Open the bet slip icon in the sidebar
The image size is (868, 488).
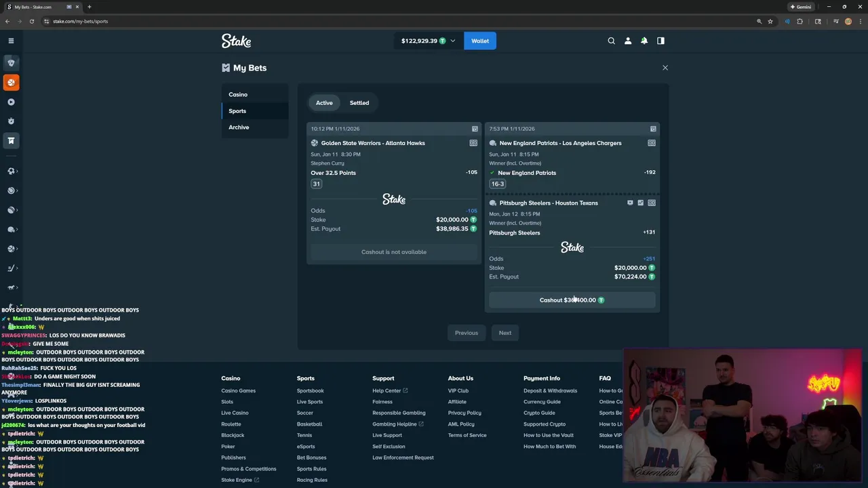point(11,140)
